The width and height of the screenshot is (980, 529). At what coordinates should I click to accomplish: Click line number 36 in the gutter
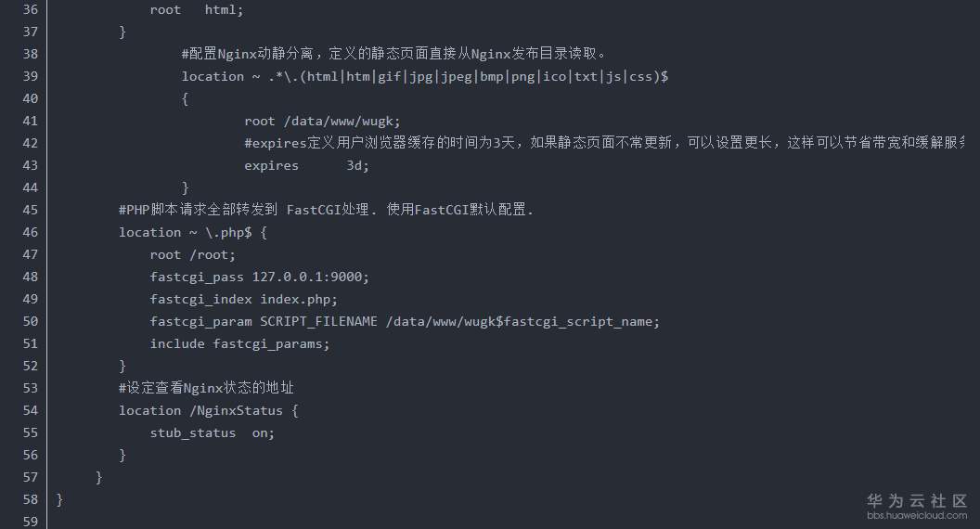pyautogui.click(x=30, y=9)
